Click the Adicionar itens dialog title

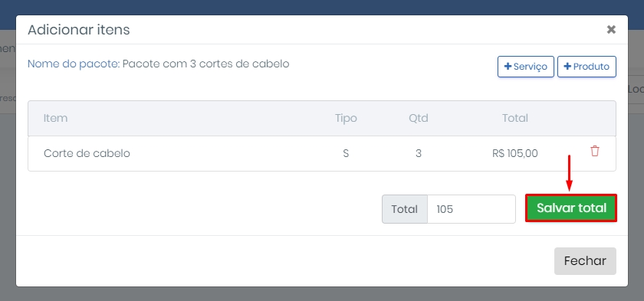[x=78, y=30]
